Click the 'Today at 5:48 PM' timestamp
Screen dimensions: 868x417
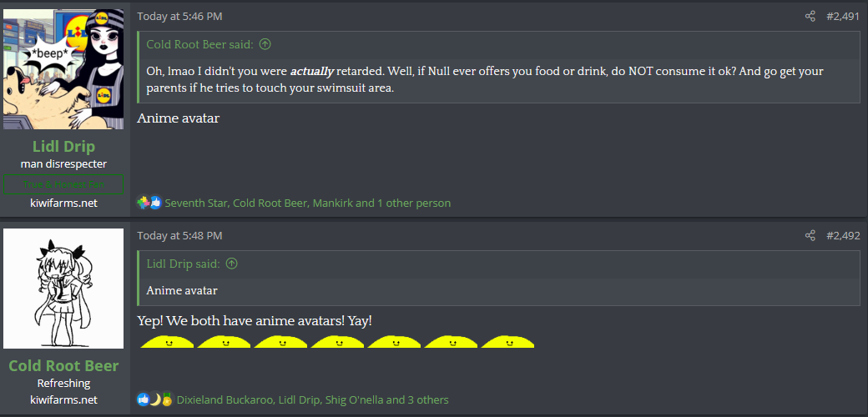point(179,236)
